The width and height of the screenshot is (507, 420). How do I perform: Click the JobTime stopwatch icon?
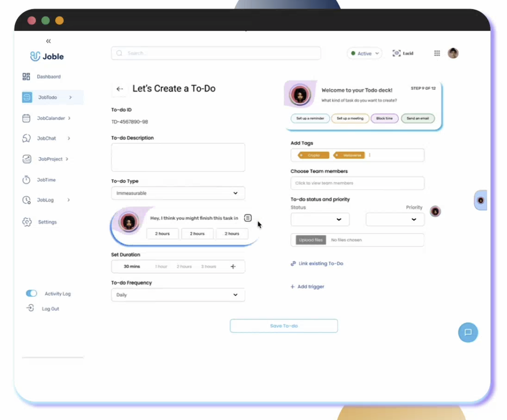(26, 180)
